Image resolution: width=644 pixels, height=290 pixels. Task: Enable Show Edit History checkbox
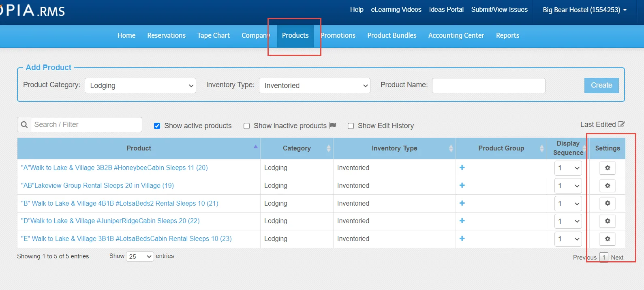pyautogui.click(x=351, y=126)
